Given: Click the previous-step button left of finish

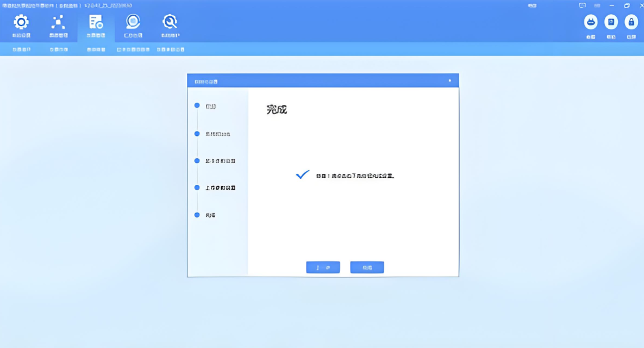Looking at the screenshot, I should [x=323, y=267].
